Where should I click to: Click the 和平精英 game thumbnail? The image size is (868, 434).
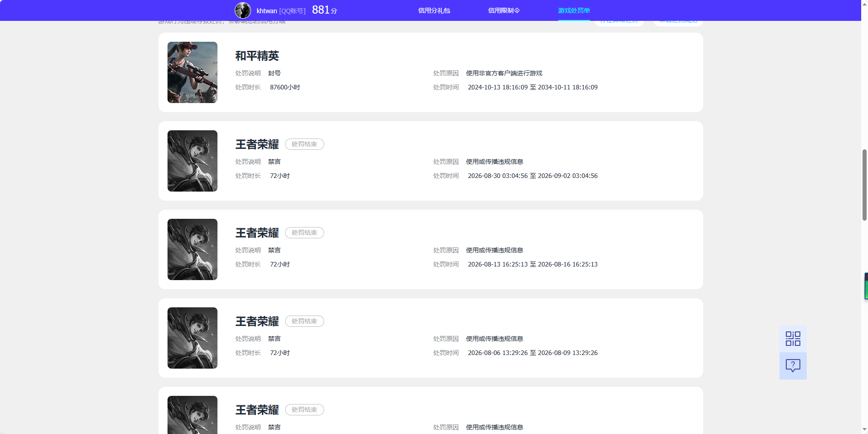pyautogui.click(x=192, y=72)
